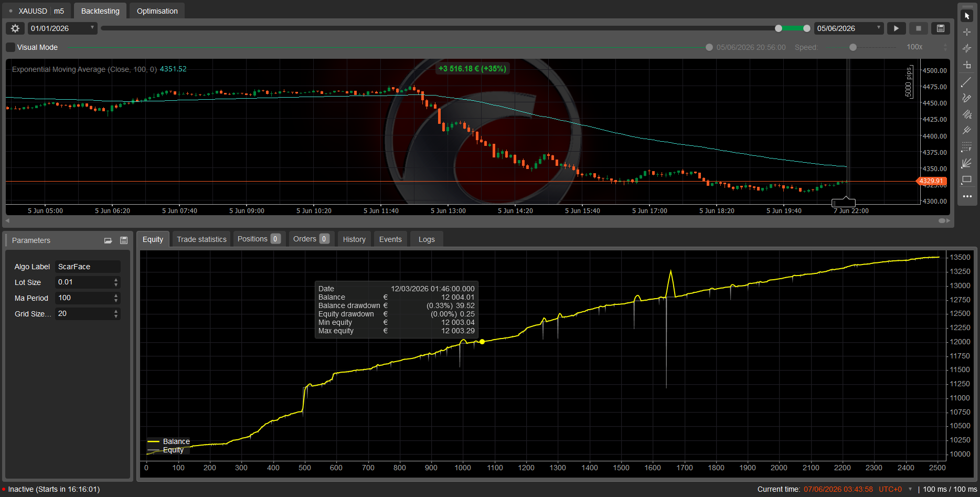Click the +3 516.18 € profit label

coord(473,69)
